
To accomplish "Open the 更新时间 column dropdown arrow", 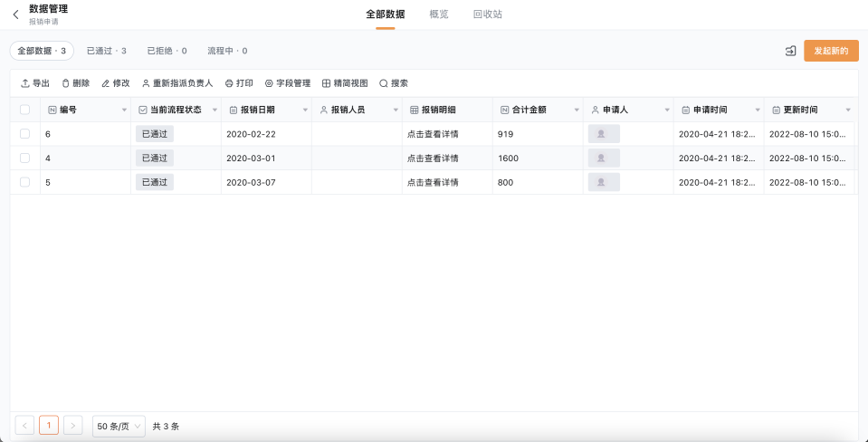I will [848, 110].
